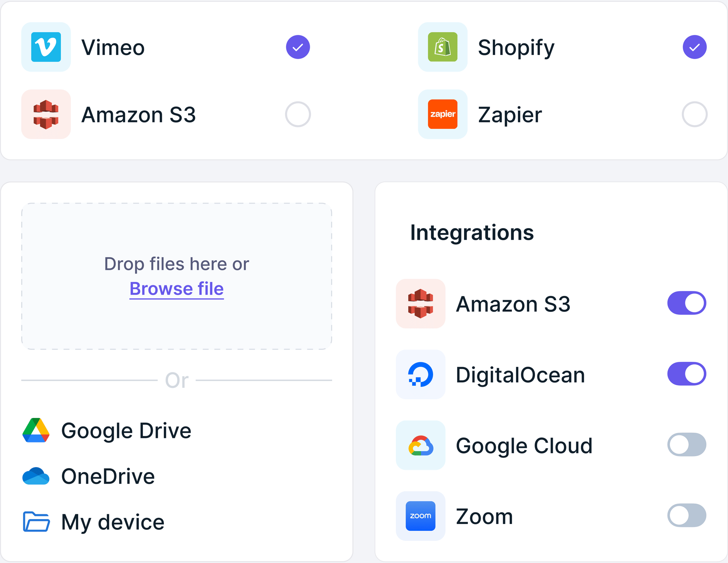Click the DigitalOcean logo icon
Screen dimensions: 728x563
pyautogui.click(x=420, y=374)
